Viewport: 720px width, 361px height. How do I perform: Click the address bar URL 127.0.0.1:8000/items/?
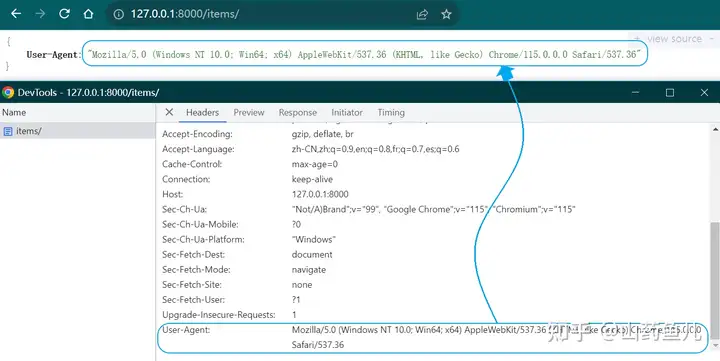(185, 14)
